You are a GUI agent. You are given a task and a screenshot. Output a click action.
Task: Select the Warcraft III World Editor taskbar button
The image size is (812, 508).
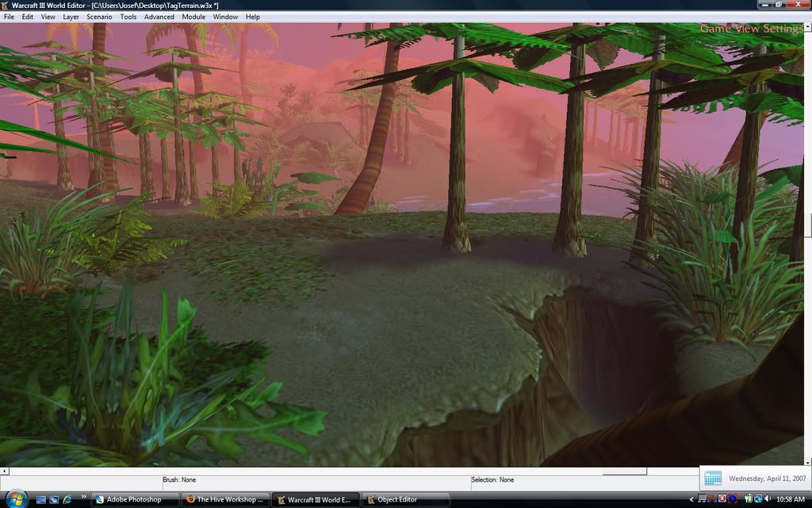pyautogui.click(x=316, y=500)
